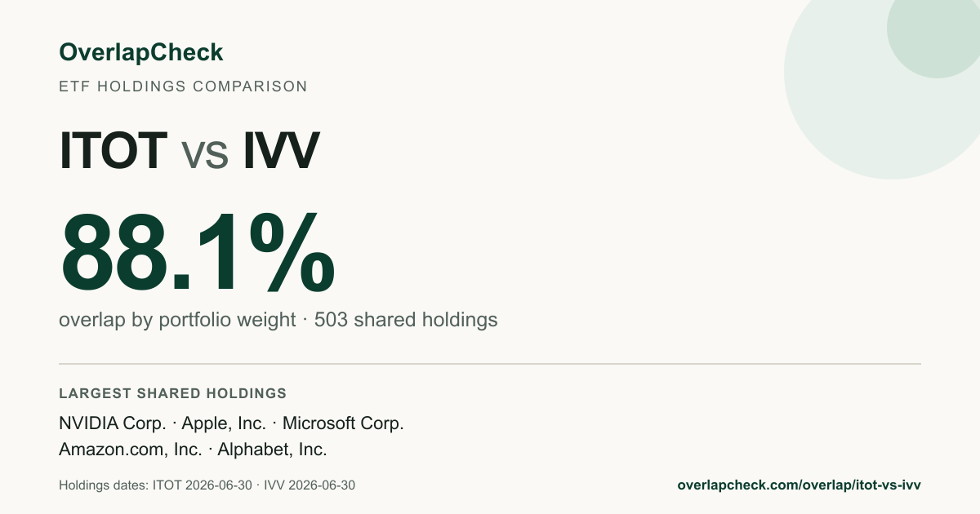Select NVIDIA Corp. in shared holdings
The width and height of the screenshot is (980, 514).
tap(113, 423)
